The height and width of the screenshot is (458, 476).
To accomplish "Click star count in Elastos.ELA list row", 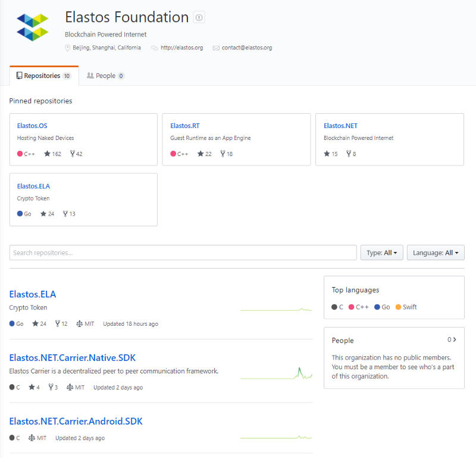I will point(43,323).
